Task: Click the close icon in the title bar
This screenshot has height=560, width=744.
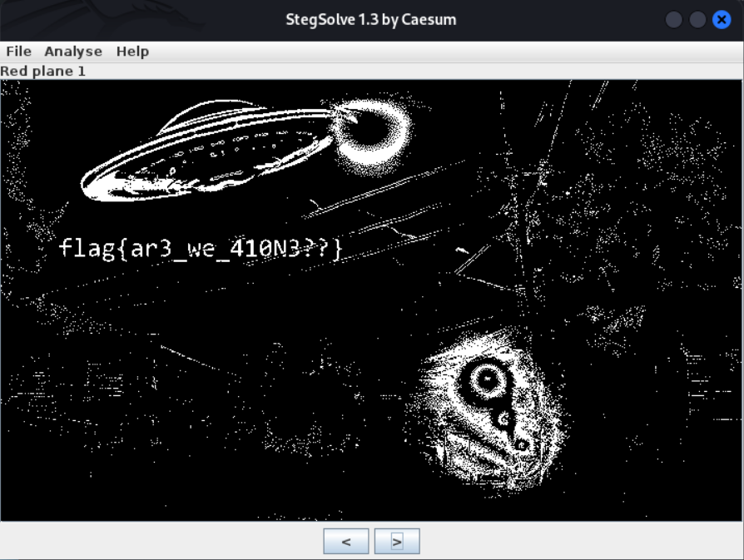Action: click(722, 19)
